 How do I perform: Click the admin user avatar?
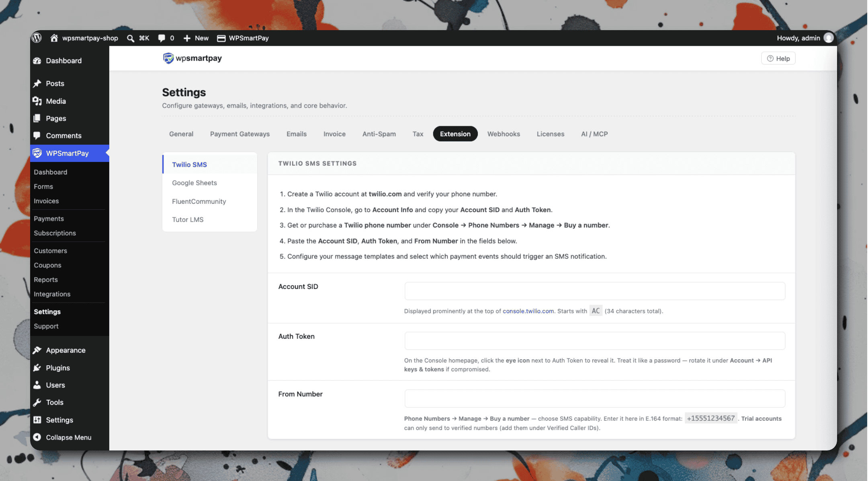click(828, 38)
